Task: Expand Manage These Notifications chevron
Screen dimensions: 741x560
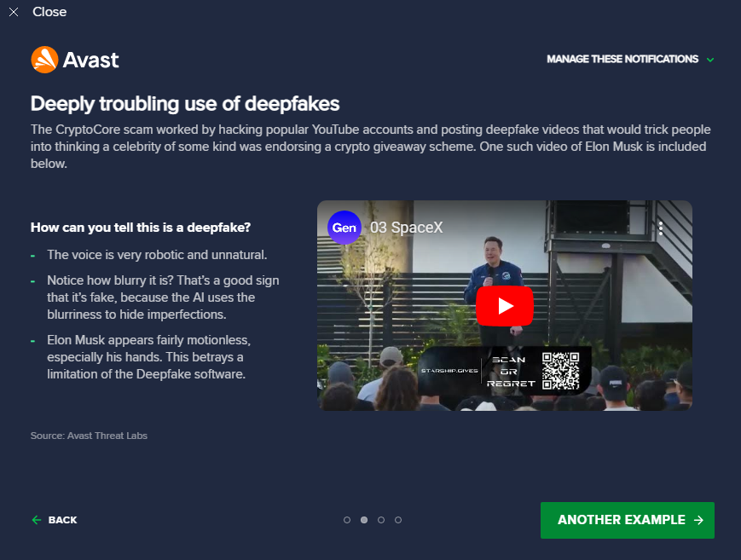Action: point(709,60)
